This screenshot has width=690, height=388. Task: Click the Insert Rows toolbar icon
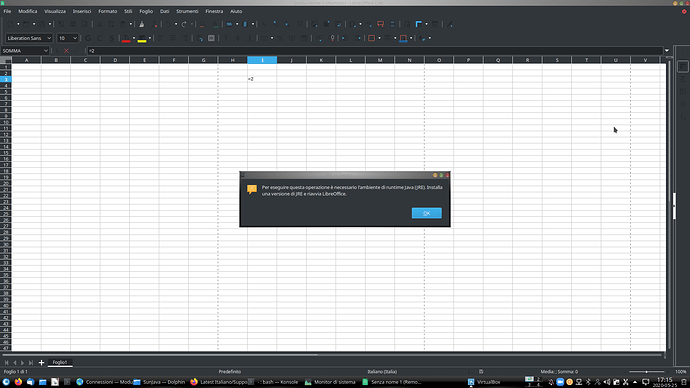point(229,24)
